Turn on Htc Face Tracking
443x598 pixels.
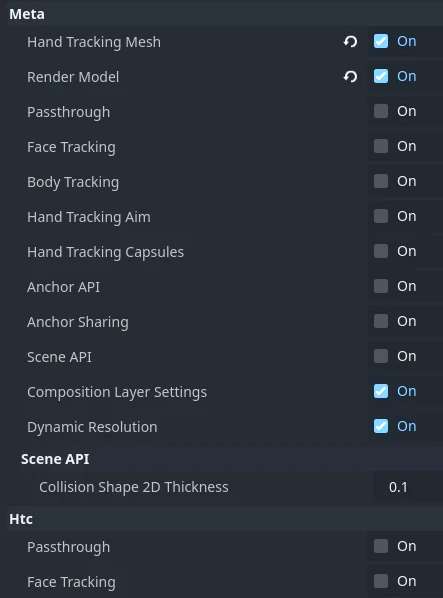click(381, 581)
